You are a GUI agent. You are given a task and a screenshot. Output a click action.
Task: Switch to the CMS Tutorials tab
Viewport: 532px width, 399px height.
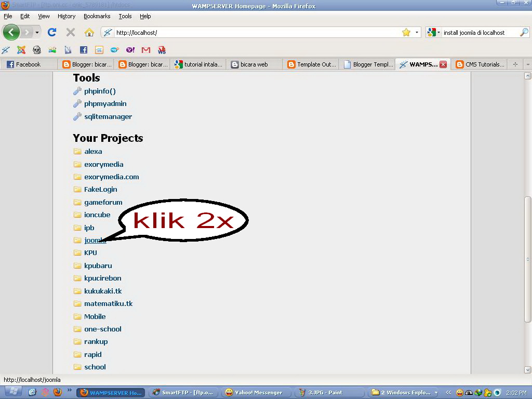tap(480, 64)
